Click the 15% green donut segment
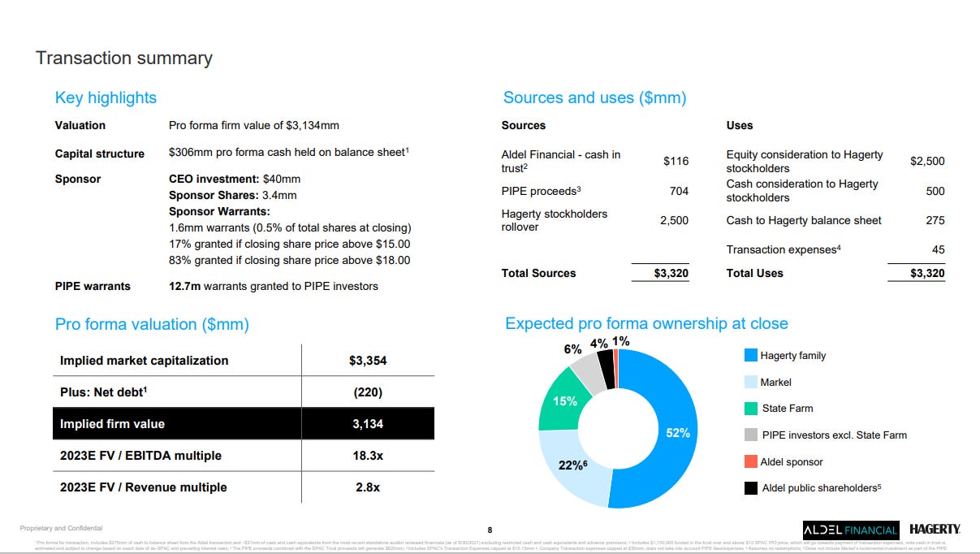980x554 pixels. pos(564,400)
